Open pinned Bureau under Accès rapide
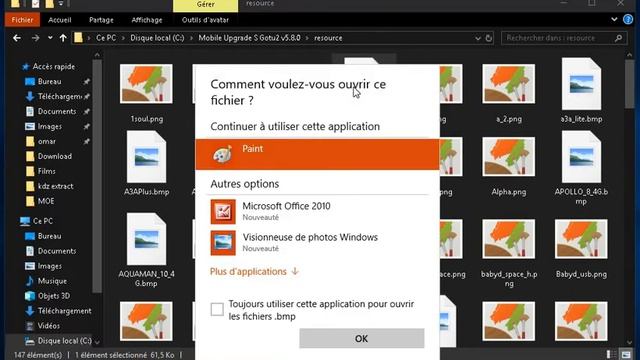Image resolution: width=640 pixels, height=360 pixels. pyautogui.click(x=49, y=82)
